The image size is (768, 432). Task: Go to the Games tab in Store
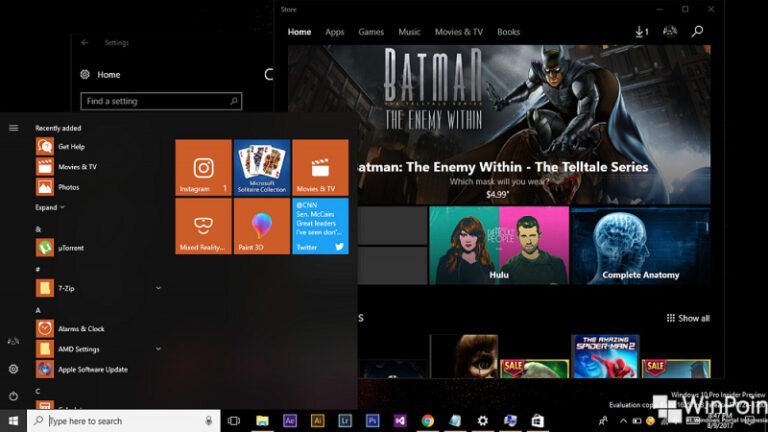coord(371,32)
